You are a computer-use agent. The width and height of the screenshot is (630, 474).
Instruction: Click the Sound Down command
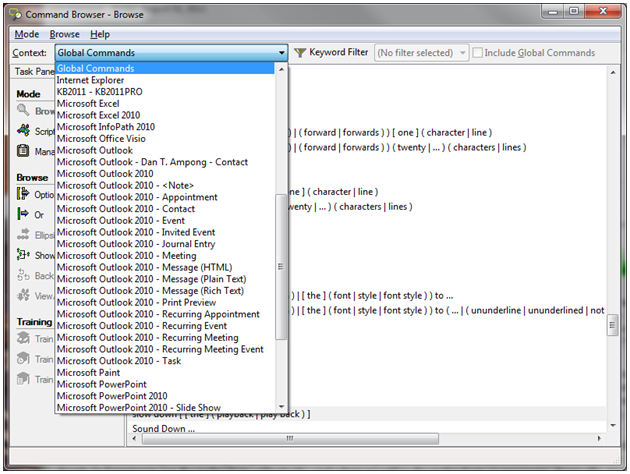pos(164,429)
